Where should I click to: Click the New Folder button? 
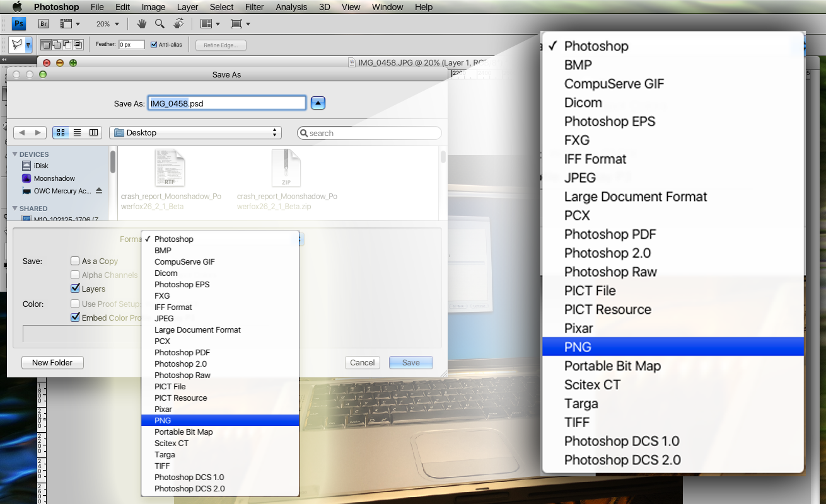52,362
